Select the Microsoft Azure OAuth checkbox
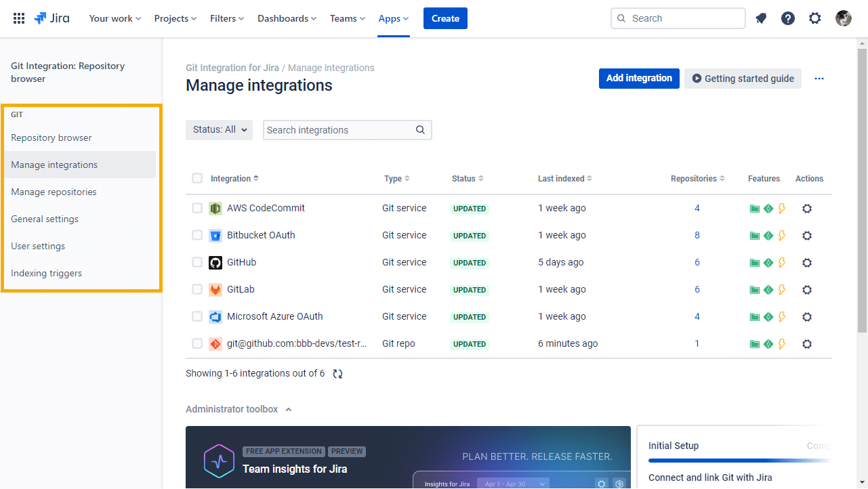The image size is (868, 489). (x=197, y=316)
